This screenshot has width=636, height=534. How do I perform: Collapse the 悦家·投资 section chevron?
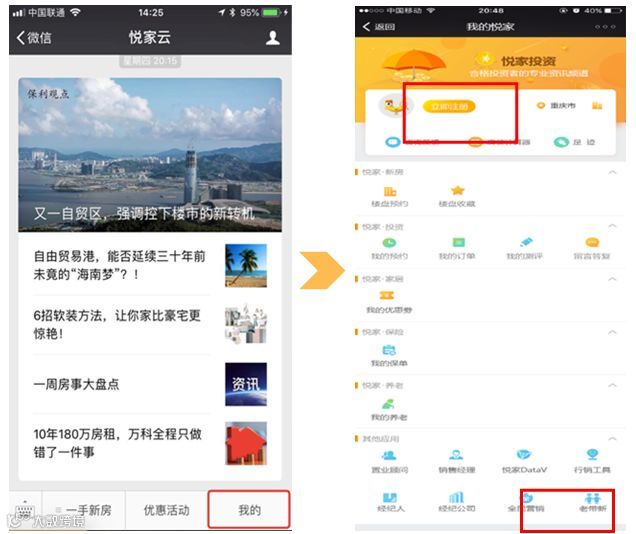(612, 225)
